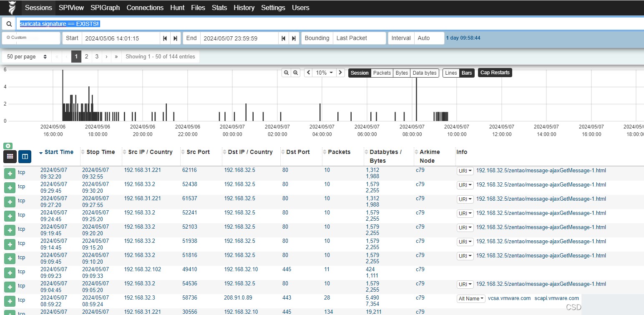Open the Sessions tab
Viewport: 644px width, 315px height.
[38, 8]
